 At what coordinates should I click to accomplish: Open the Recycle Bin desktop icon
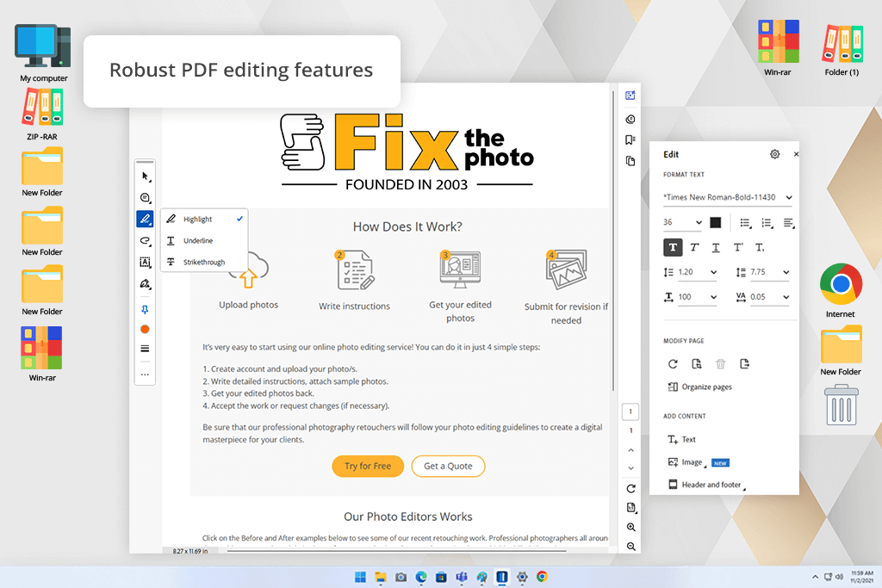tap(842, 405)
